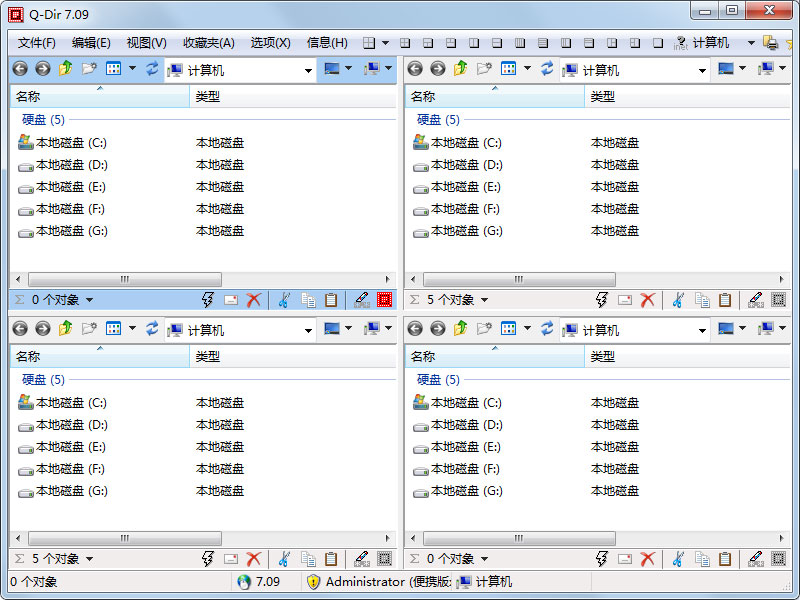Go back in the top-right pane
The height and width of the screenshot is (600, 800).
click(x=415, y=68)
